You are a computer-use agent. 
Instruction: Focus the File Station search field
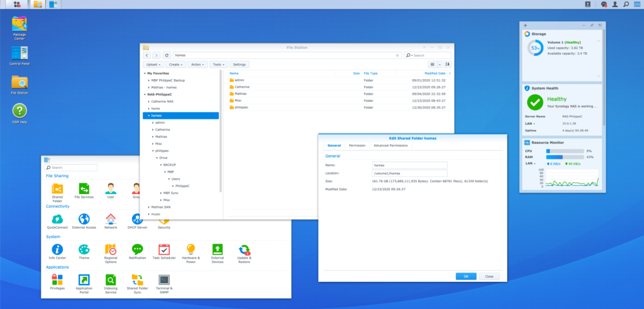428,55
